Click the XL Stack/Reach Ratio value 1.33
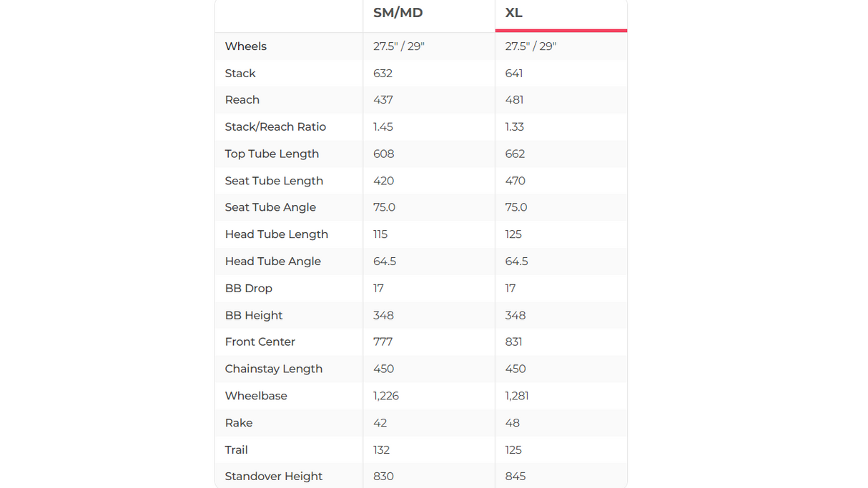This screenshot has height=488, width=868. click(515, 127)
